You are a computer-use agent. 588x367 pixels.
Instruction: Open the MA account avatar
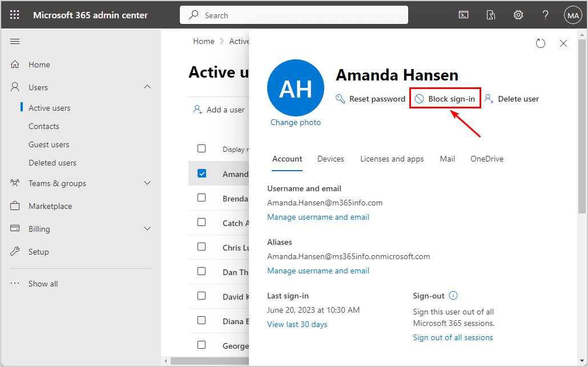573,15
